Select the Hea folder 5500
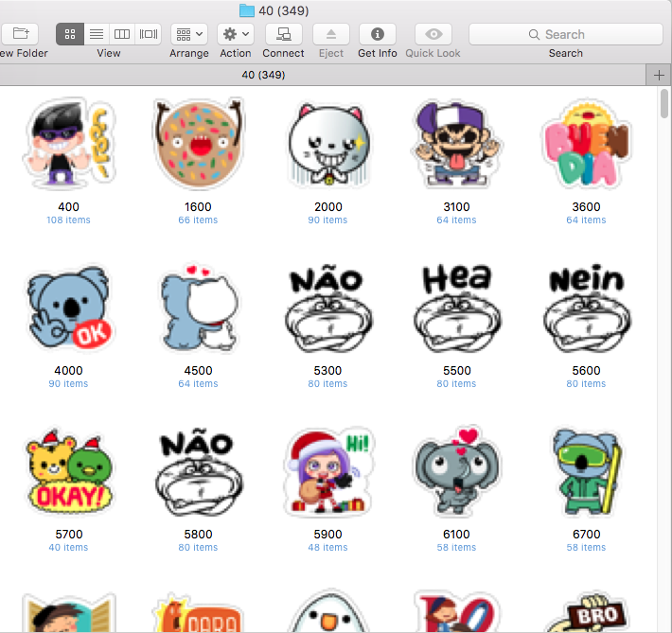This screenshot has width=672, height=633. 457,308
